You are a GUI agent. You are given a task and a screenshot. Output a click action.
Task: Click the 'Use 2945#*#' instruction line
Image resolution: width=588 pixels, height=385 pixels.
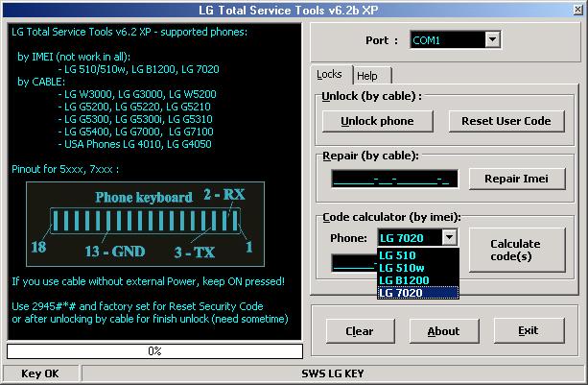pos(137,306)
